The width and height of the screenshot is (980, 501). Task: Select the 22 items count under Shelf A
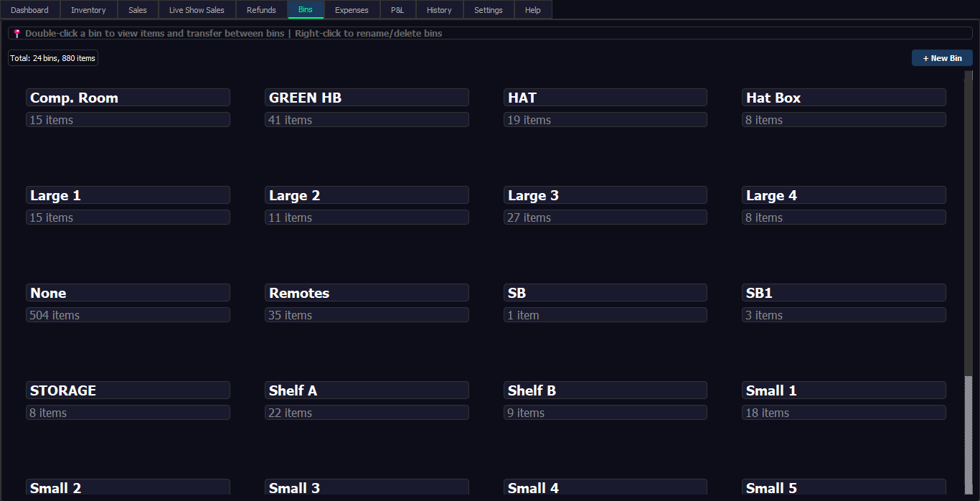367,413
